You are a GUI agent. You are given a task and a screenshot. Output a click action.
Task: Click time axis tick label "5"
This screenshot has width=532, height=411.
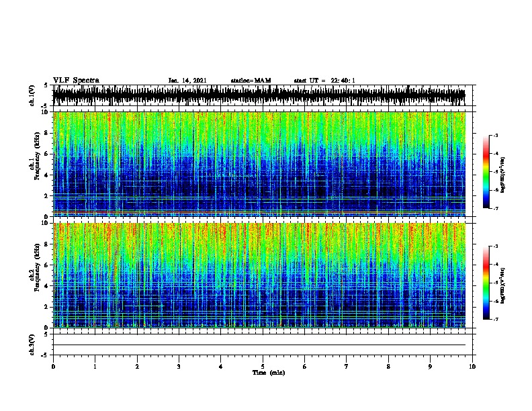point(263,366)
